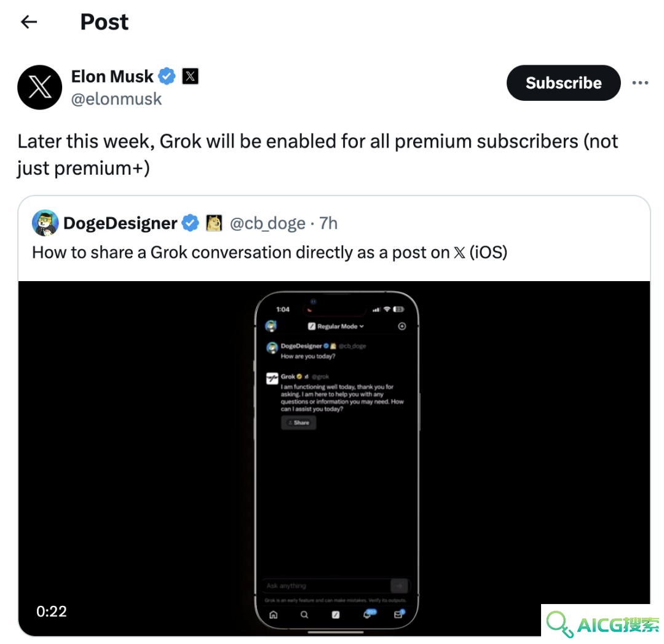664x644 pixels.
Task: Click the blue verified badge beside Elon Musk
Action: tap(167, 77)
